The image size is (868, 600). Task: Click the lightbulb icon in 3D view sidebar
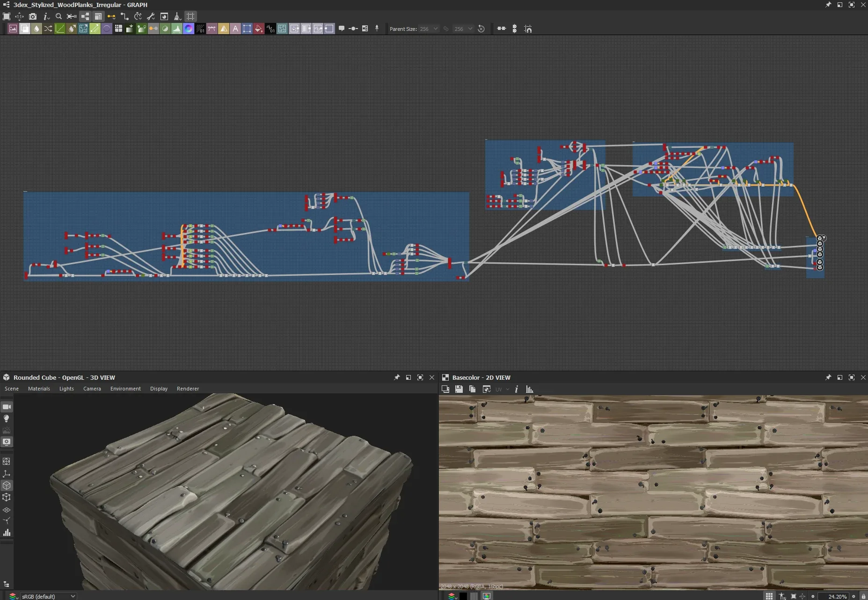tap(7, 419)
